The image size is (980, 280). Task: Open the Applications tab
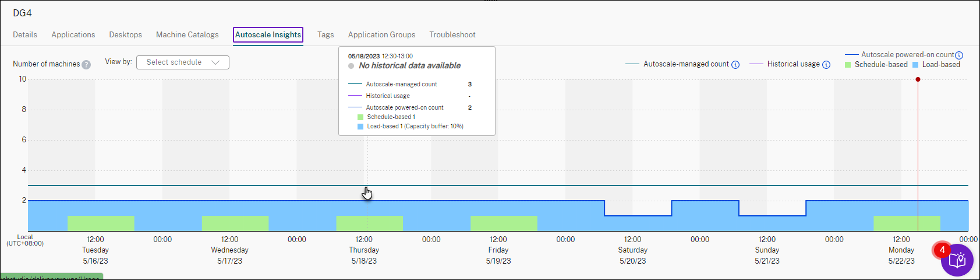tap(73, 35)
